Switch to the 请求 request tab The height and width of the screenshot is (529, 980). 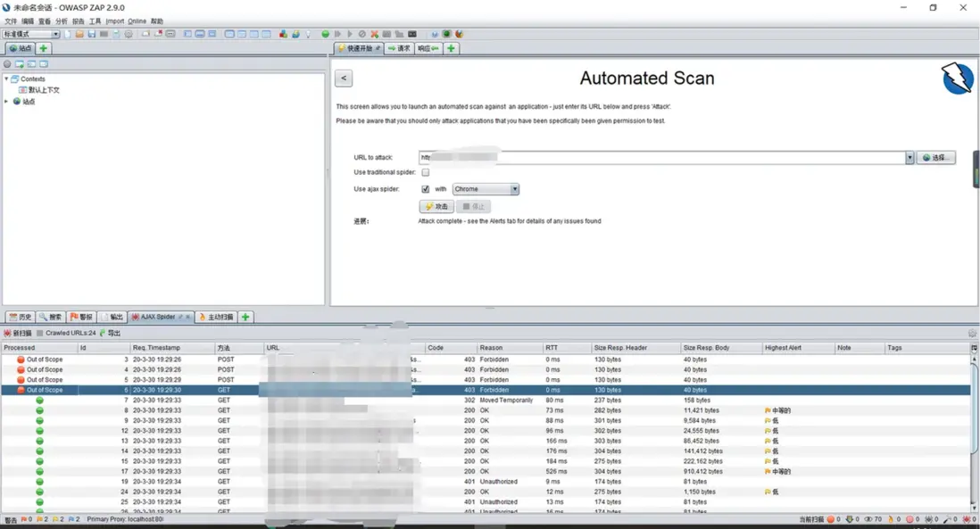click(399, 48)
